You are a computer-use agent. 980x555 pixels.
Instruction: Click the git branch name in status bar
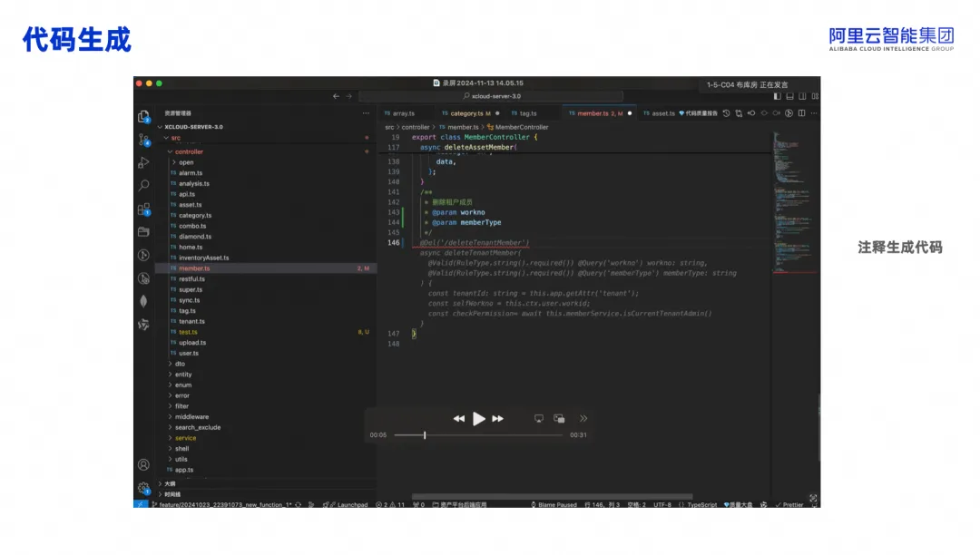click(222, 504)
